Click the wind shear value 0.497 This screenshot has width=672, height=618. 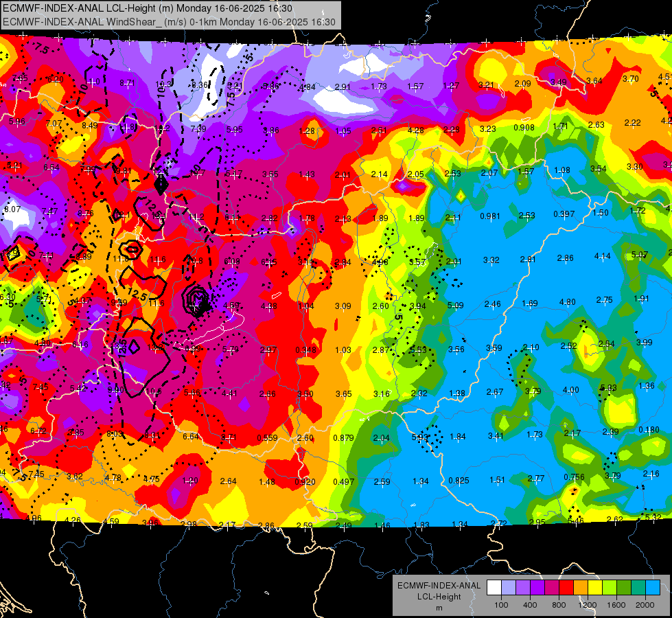(344, 482)
